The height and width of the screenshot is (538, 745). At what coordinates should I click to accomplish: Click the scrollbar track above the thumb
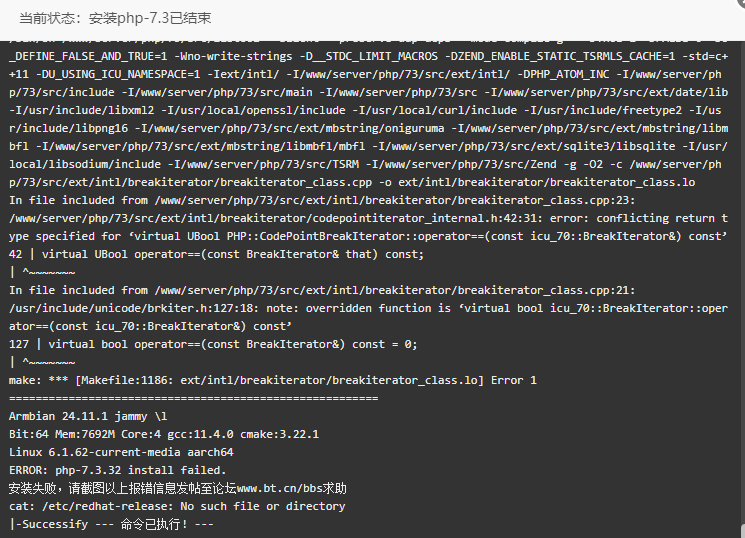[x=742, y=280]
